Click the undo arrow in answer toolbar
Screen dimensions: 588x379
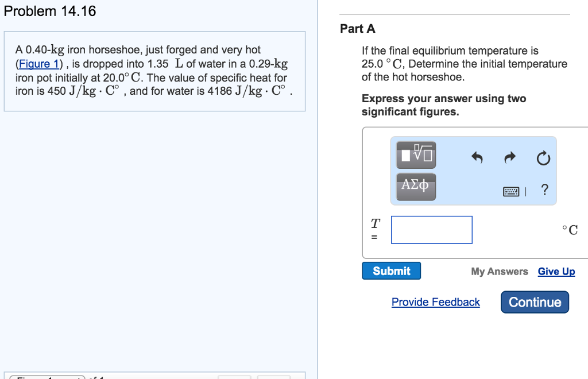tap(477, 158)
